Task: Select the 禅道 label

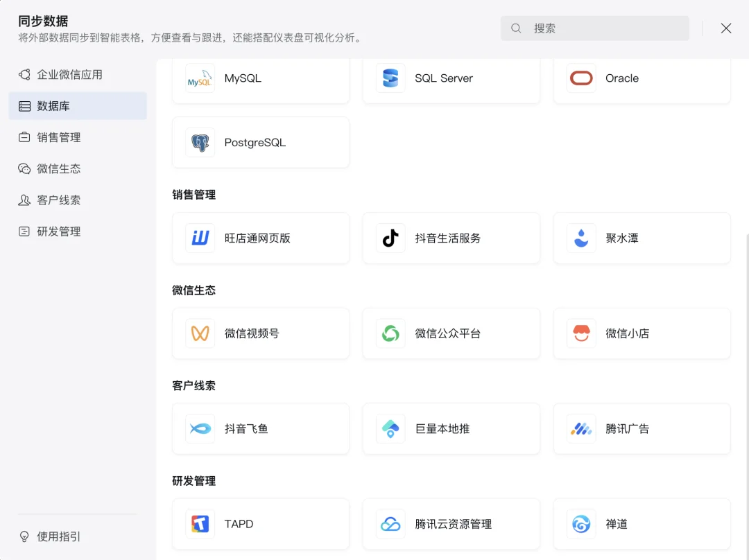Action: point(617,524)
